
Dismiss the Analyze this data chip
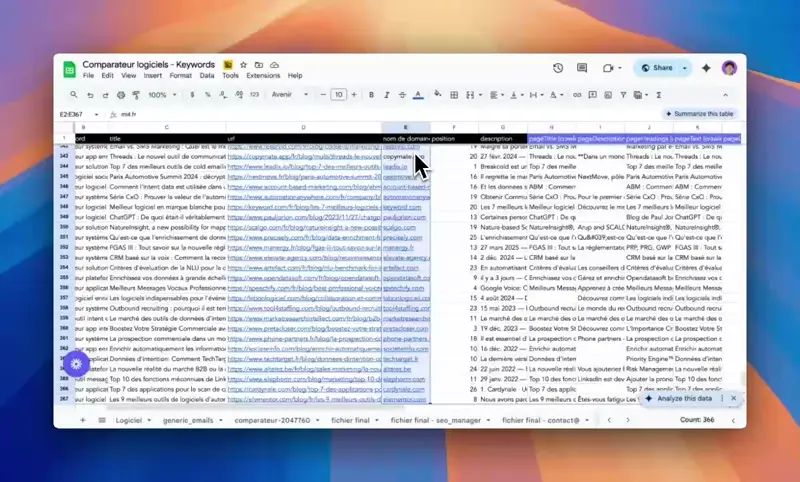tap(734, 398)
